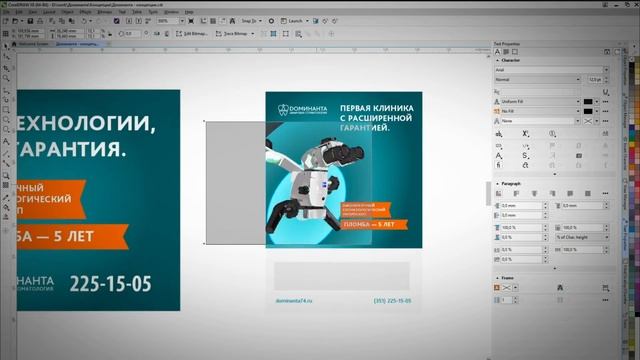
Task: Collapse the Character section
Action: pyautogui.click(x=498, y=60)
